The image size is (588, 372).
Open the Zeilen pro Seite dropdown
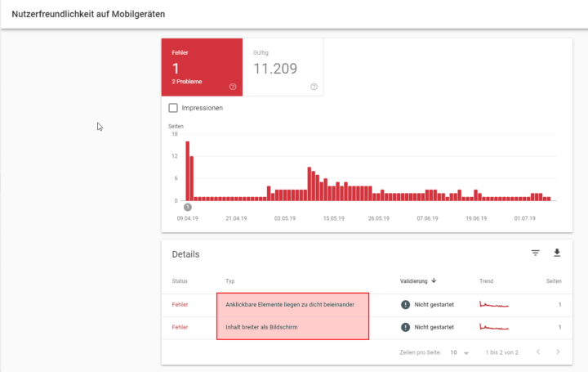(x=459, y=352)
